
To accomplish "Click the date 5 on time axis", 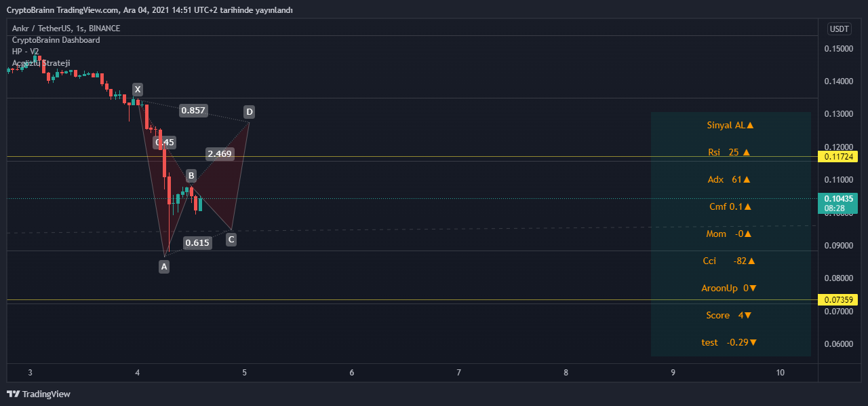I will (245, 373).
